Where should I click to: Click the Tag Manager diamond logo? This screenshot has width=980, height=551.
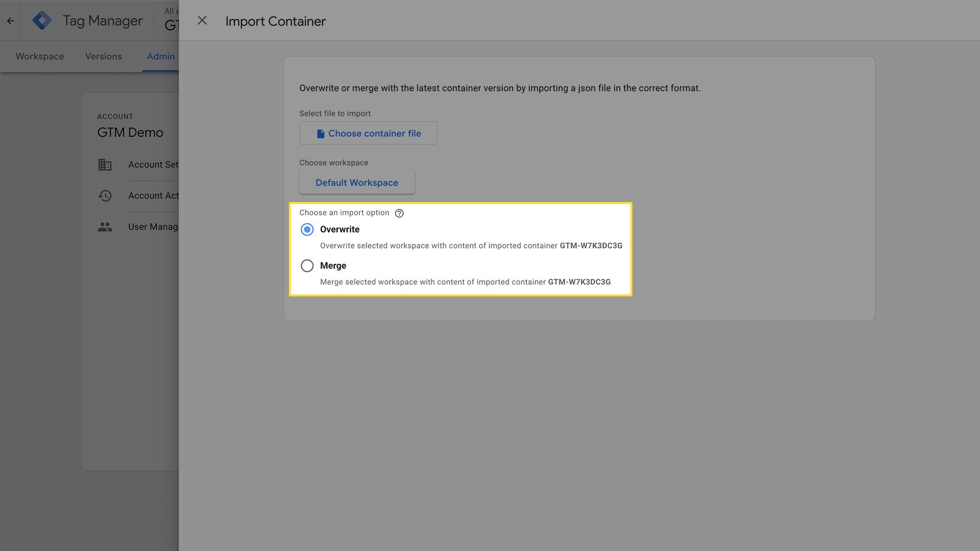(42, 20)
